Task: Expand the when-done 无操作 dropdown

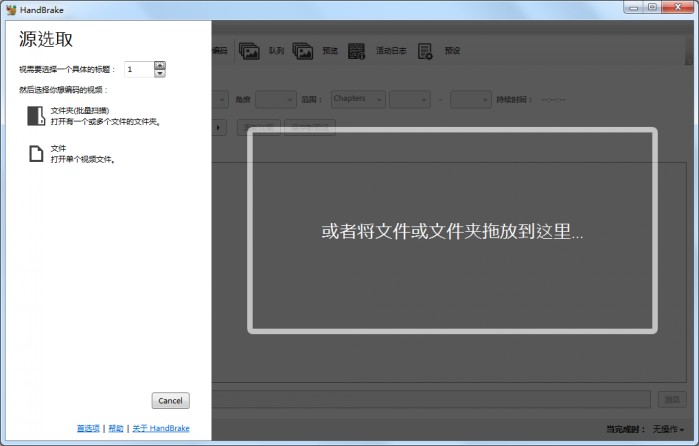Action: click(x=670, y=429)
